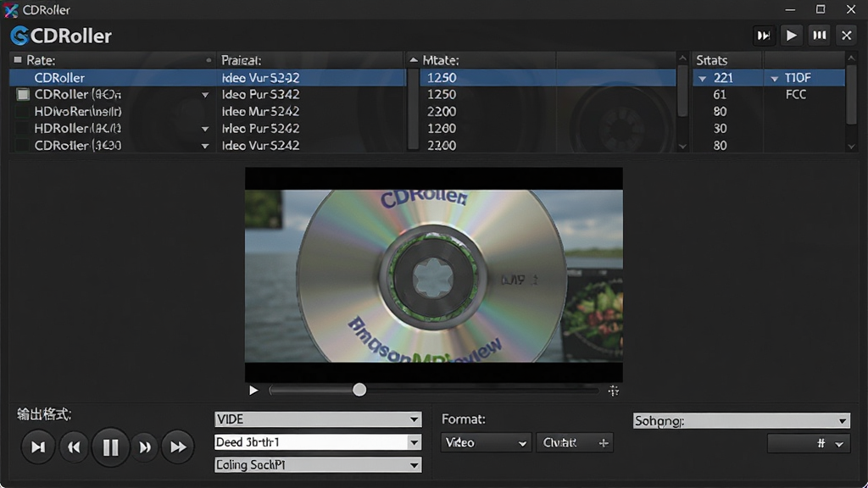Click the scrollbar between Praigat and Mtate

[413, 108]
